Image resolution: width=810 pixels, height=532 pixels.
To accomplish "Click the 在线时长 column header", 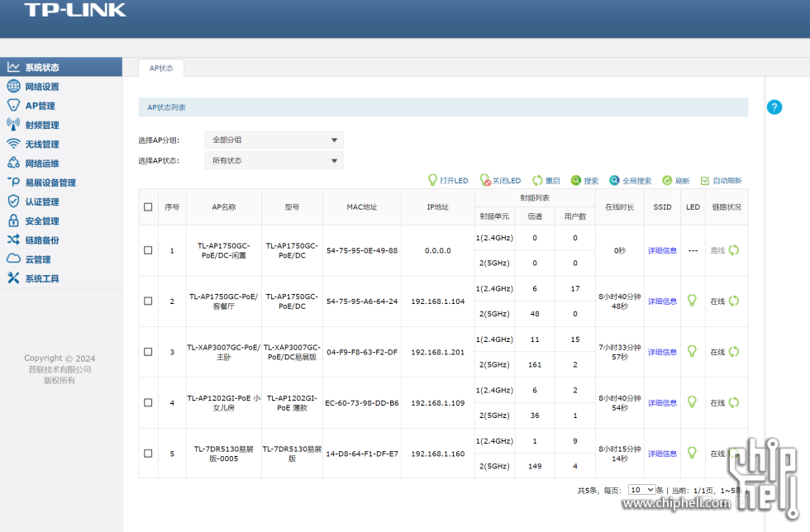I will pyautogui.click(x=619, y=207).
